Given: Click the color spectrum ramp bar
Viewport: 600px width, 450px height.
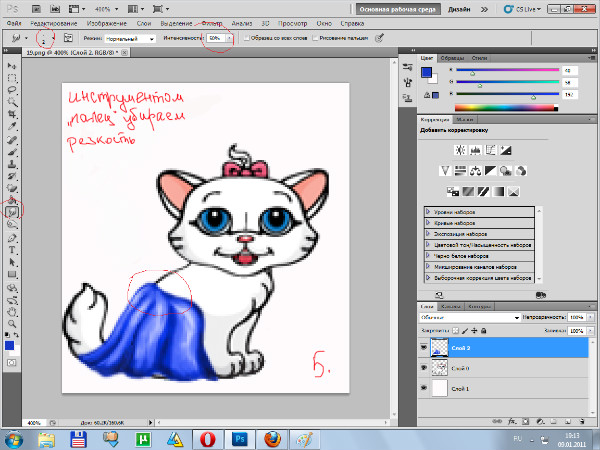Looking at the screenshot, I should 506,108.
